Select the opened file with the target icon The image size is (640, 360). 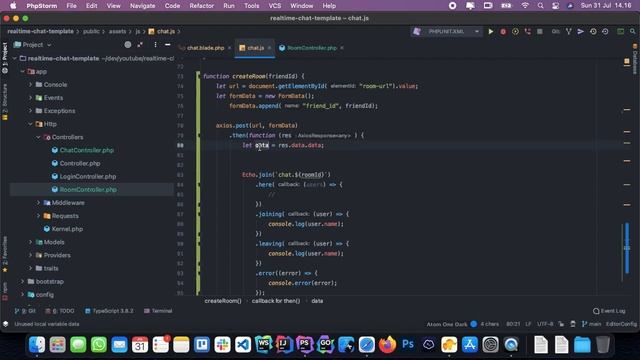pyautogui.click(x=128, y=44)
